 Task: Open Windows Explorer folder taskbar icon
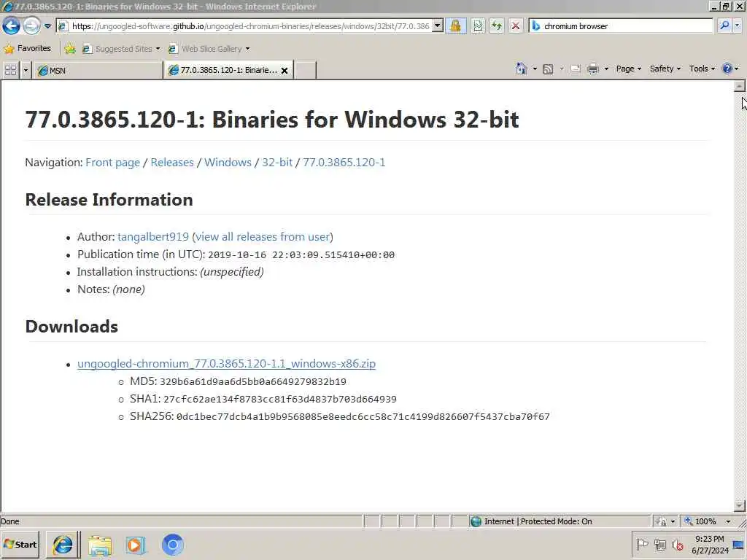click(x=99, y=545)
